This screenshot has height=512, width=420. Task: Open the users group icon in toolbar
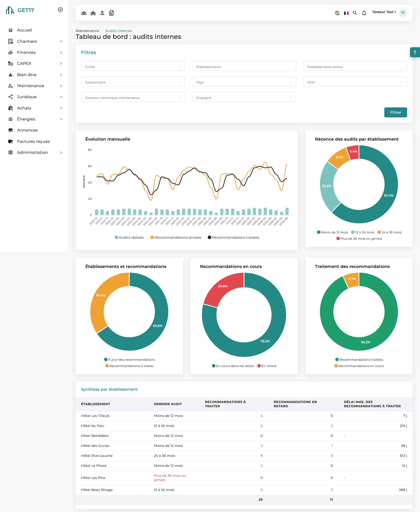pos(84,13)
